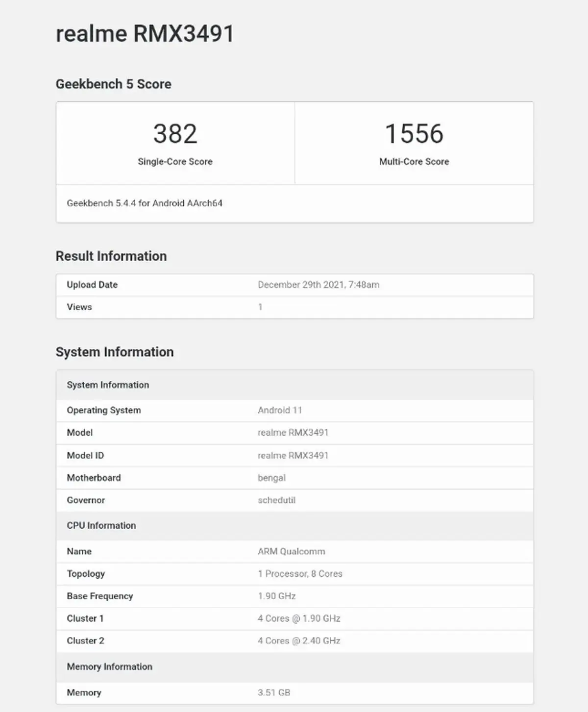Viewport: 588px width, 712px height.
Task: Select the '3.51 GB' memory value
Action: [274, 692]
